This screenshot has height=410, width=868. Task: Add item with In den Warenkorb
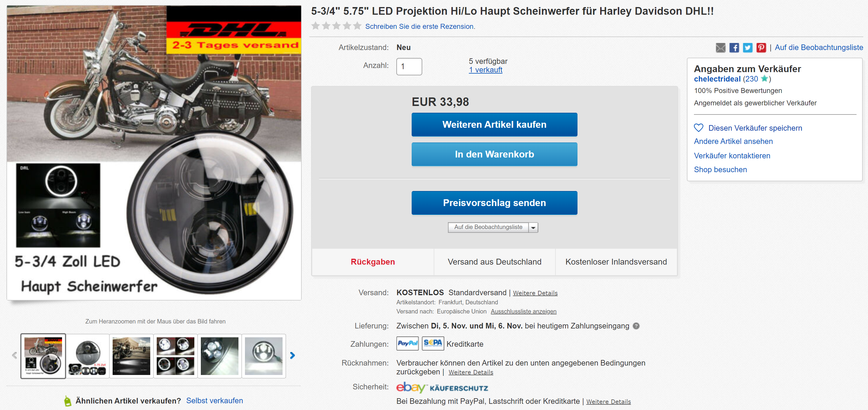point(494,154)
